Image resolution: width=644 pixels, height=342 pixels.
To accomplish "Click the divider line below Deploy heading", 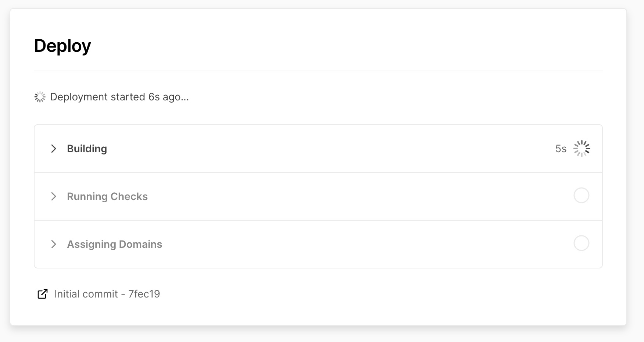I will click(318, 71).
